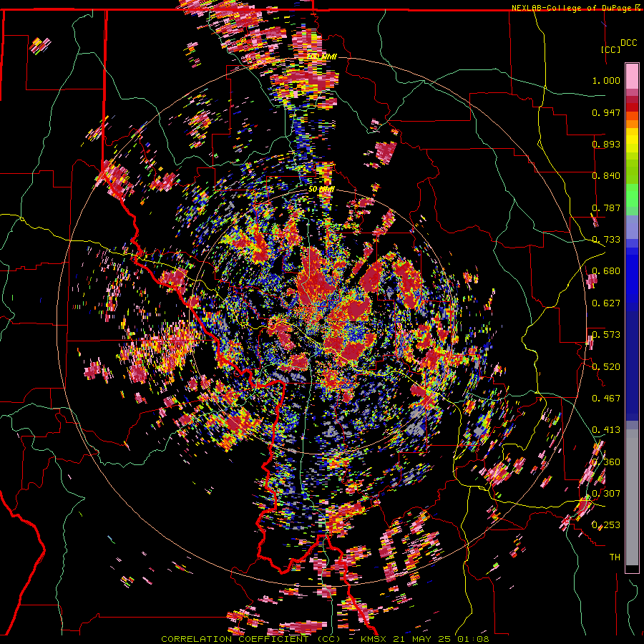Click the NEXLAB-College of DuPage credit text
The width and height of the screenshot is (644, 644).
pos(571,8)
